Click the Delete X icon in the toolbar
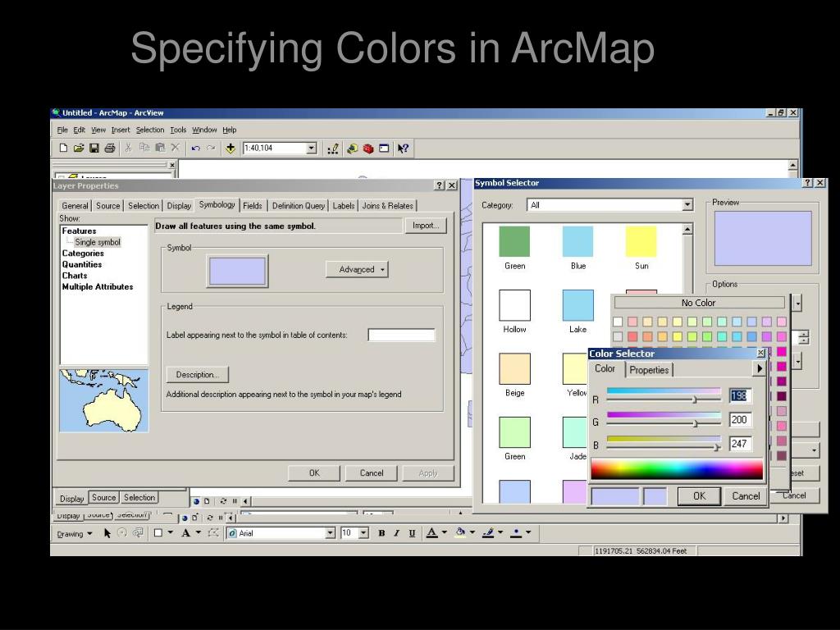The image size is (840, 630). (x=176, y=148)
